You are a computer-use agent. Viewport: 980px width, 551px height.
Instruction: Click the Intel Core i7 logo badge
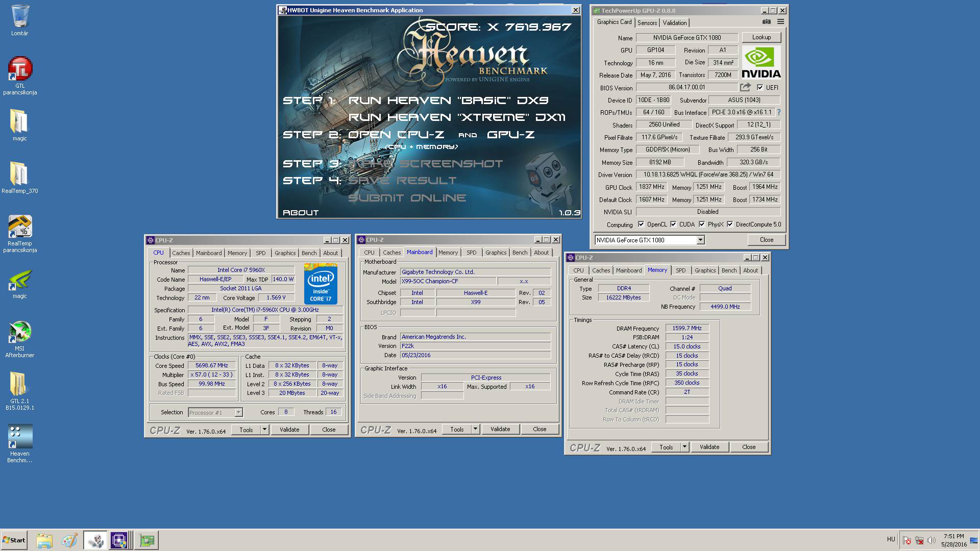pos(321,284)
